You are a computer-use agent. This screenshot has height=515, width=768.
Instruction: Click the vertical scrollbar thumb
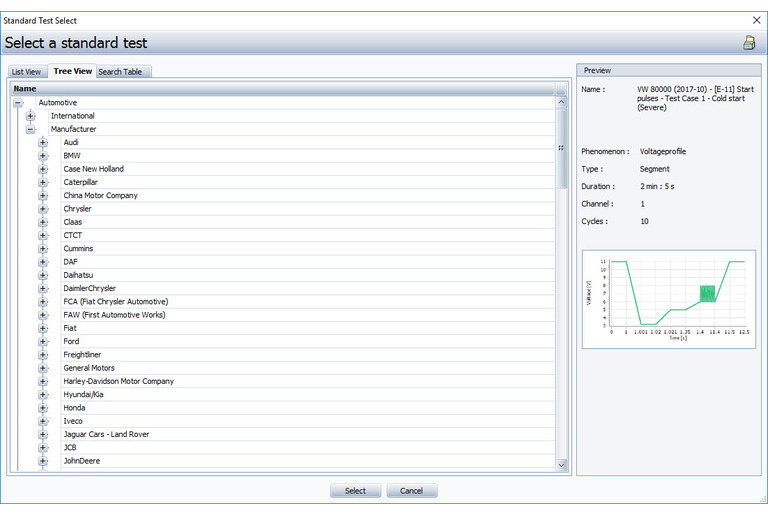point(561,148)
